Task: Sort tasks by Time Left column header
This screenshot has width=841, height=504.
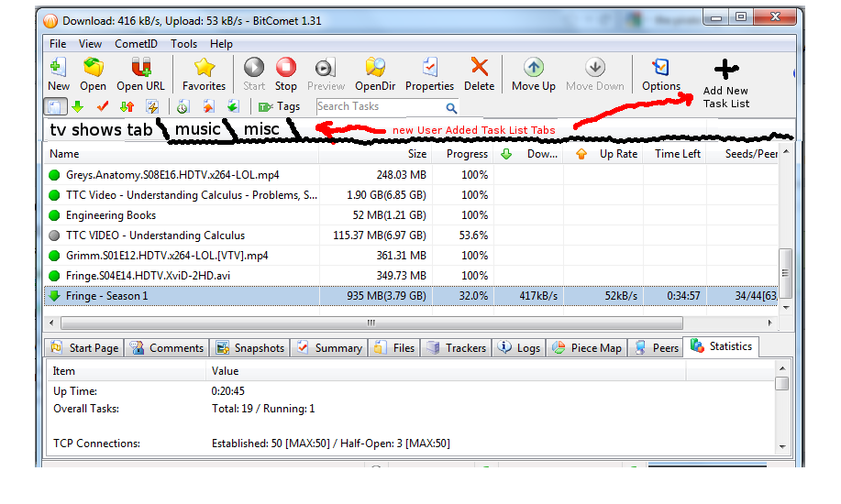Action: [675, 154]
